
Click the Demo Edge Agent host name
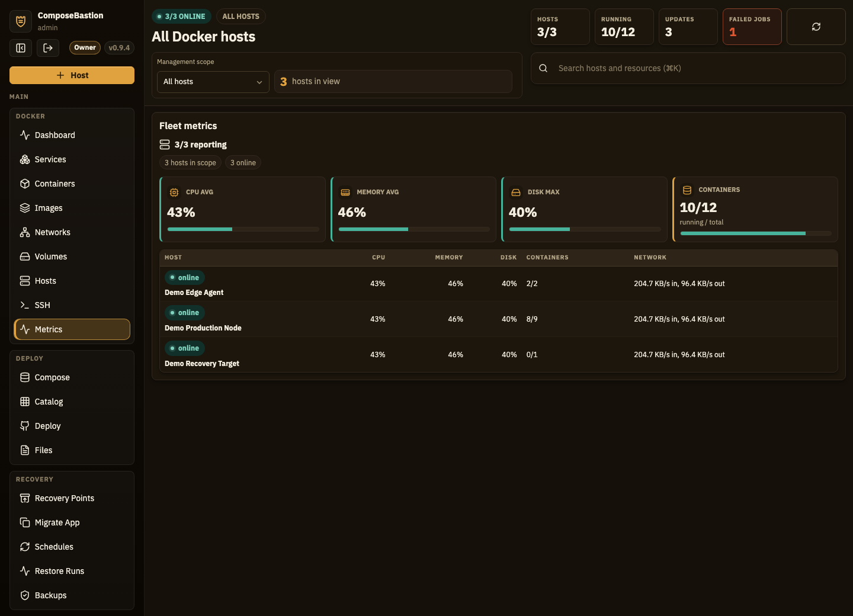(x=194, y=293)
